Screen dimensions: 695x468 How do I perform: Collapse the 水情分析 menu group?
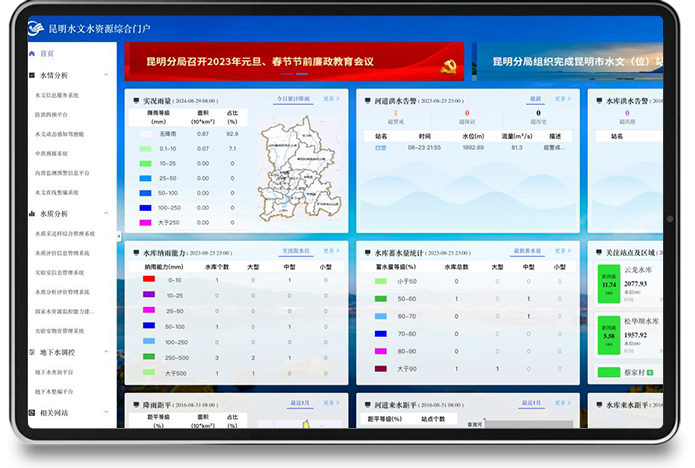pyautogui.click(x=105, y=75)
